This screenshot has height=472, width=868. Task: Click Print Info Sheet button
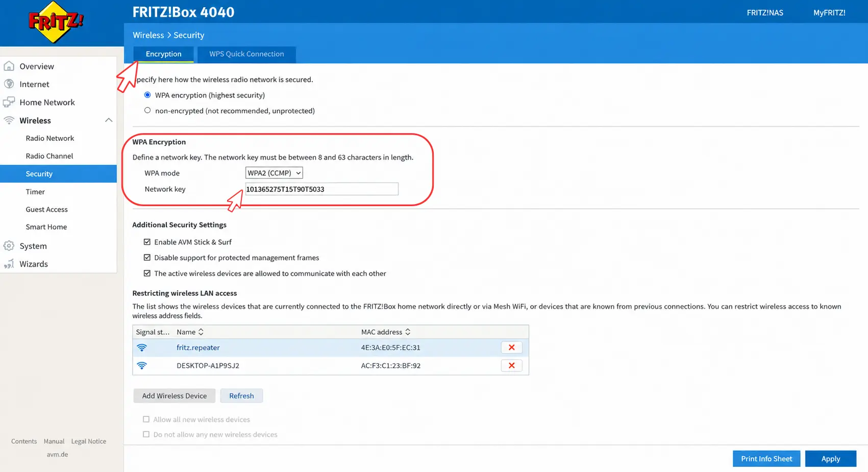point(766,459)
